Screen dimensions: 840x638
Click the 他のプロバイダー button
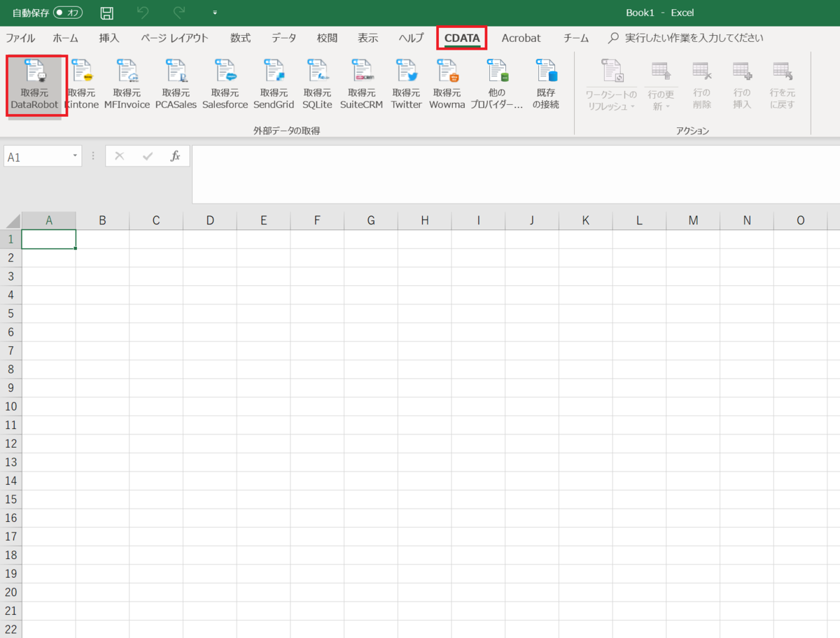497,84
